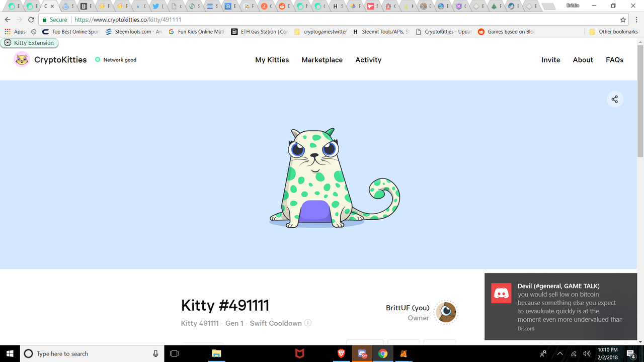Screen dimensions: 644x362
Task: Open Fun Kids Online Math bookmark
Action: click(196, 32)
